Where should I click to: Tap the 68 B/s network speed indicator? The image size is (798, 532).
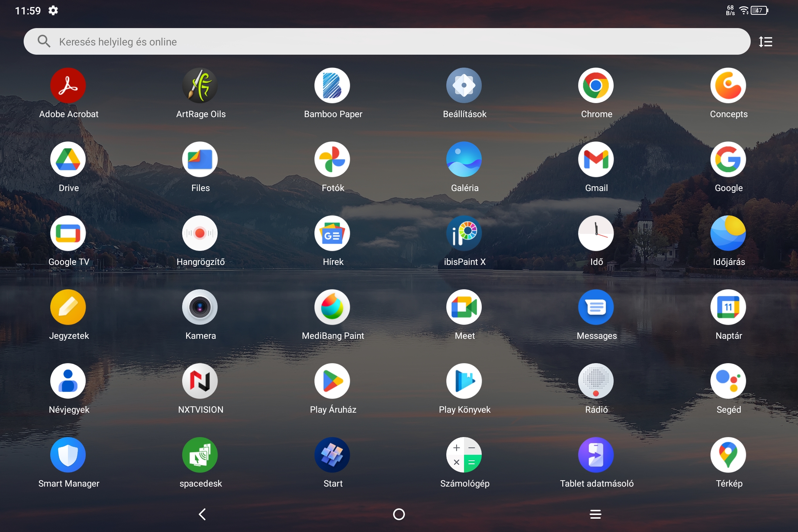tap(730, 10)
